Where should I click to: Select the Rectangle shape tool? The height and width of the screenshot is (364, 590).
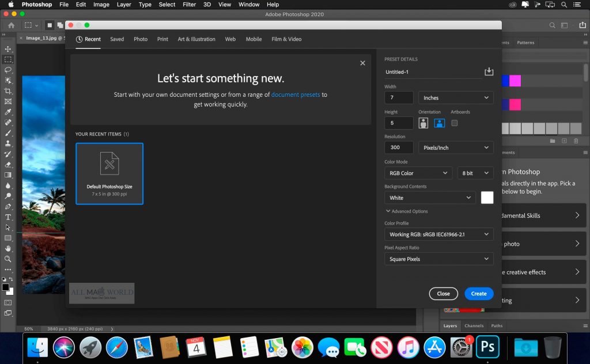point(8,238)
